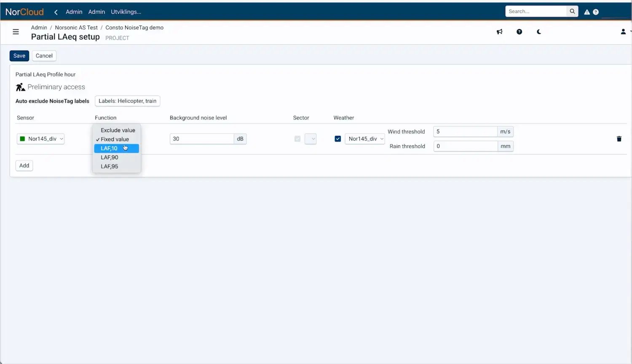Toggle the disabled Sector checkbox

tap(297, 139)
